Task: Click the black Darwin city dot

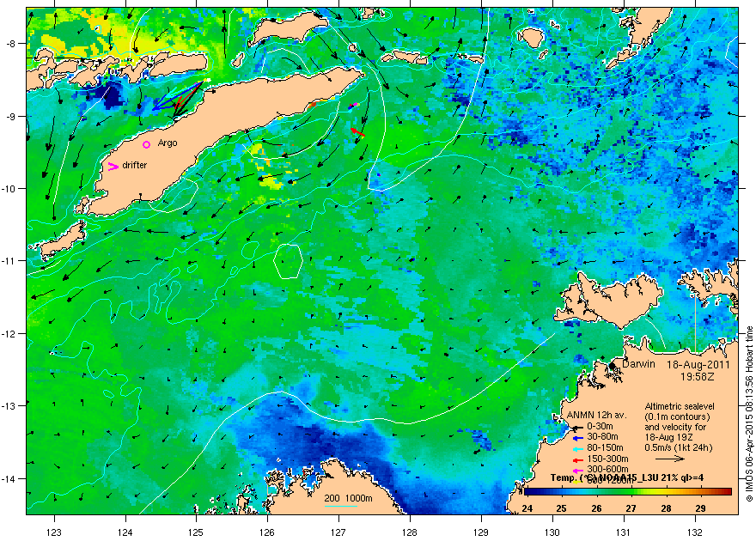Action: [x=613, y=366]
